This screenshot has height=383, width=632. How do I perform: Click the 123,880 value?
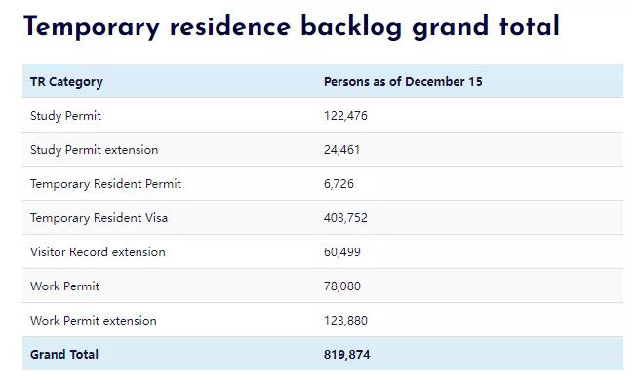tap(346, 321)
